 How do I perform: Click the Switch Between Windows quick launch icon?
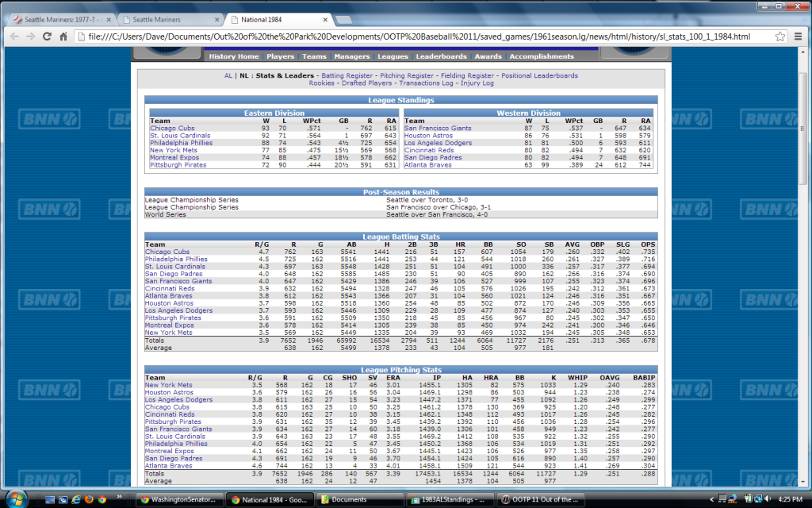[x=63, y=500]
